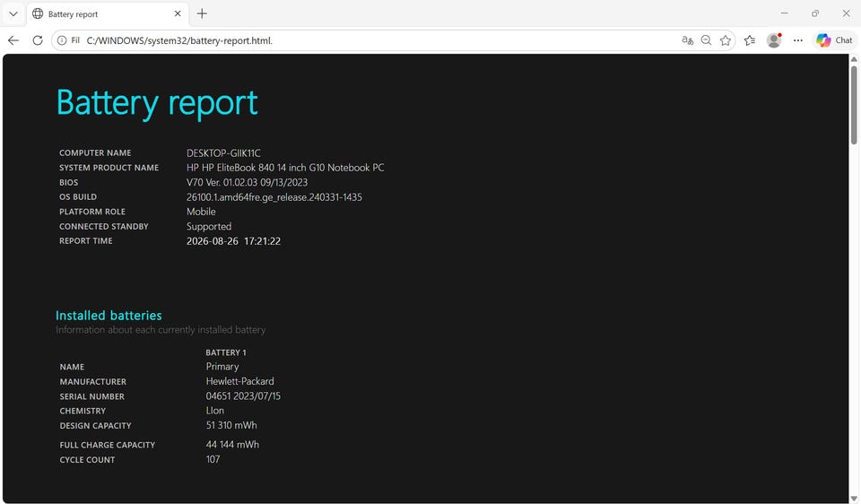861x504 pixels.
Task: Click design capacity 51 310 mWh
Action: point(231,425)
